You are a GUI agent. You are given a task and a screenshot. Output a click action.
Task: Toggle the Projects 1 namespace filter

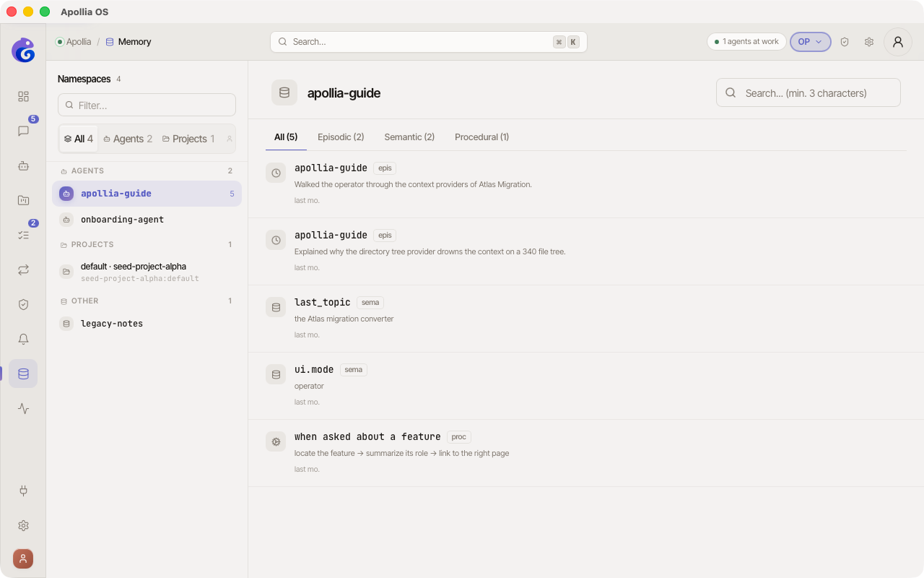point(188,139)
